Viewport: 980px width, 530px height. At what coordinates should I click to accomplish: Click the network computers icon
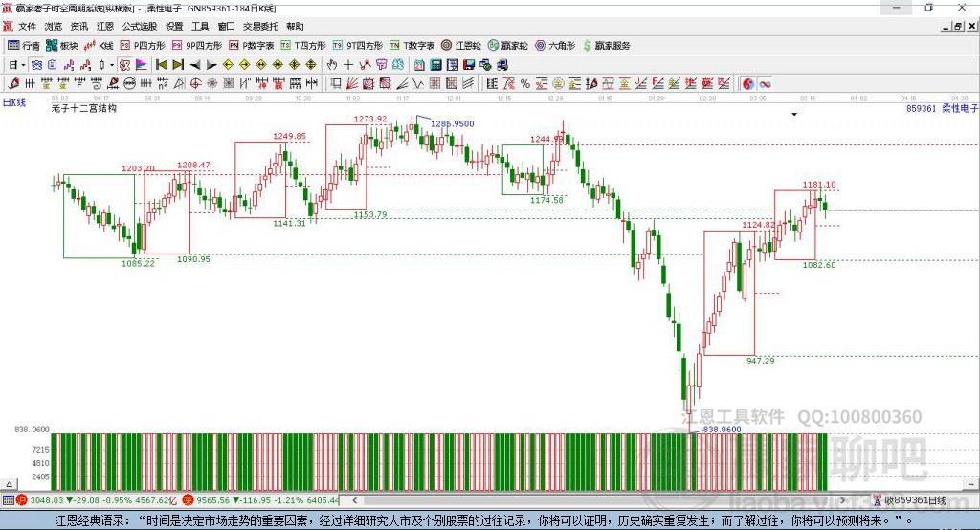pos(502,65)
